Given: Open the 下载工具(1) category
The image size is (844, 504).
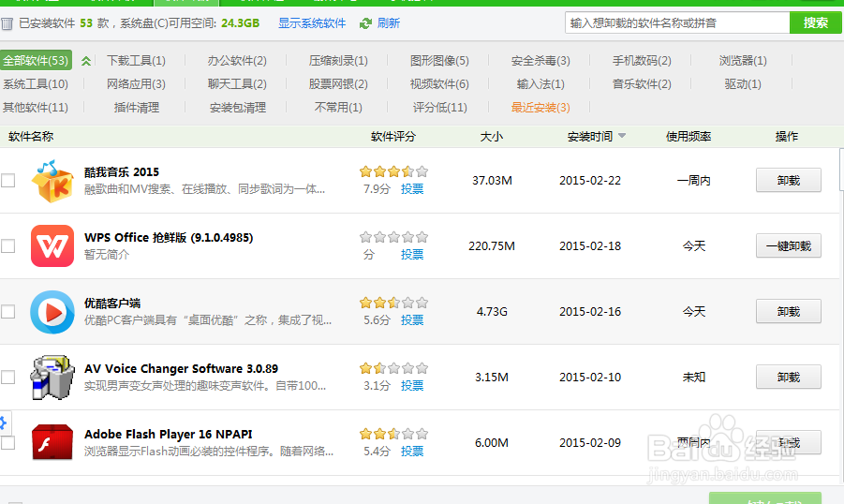Looking at the screenshot, I should pyautogui.click(x=136, y=60).
